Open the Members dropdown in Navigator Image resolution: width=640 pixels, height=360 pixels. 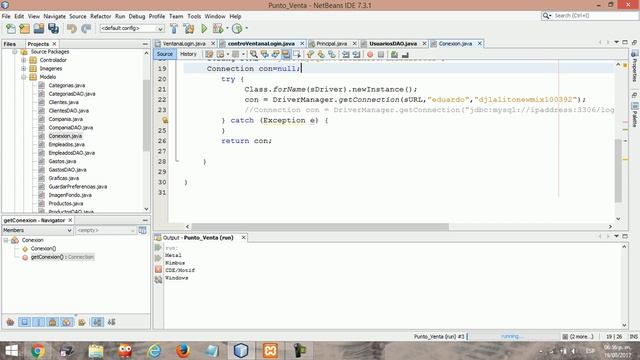click(x=69, y=231)
